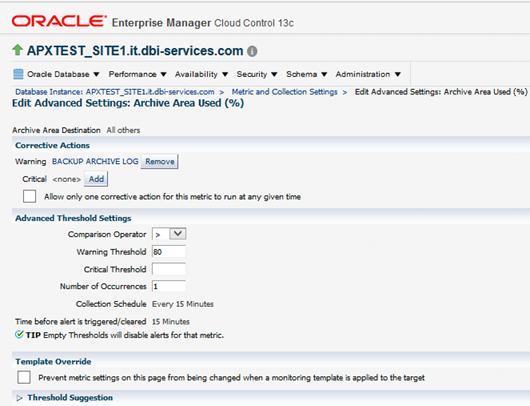This screenshot has height=406, width=530.
Task: Click the Critical Threshold input field
Action: click(169, 269)
